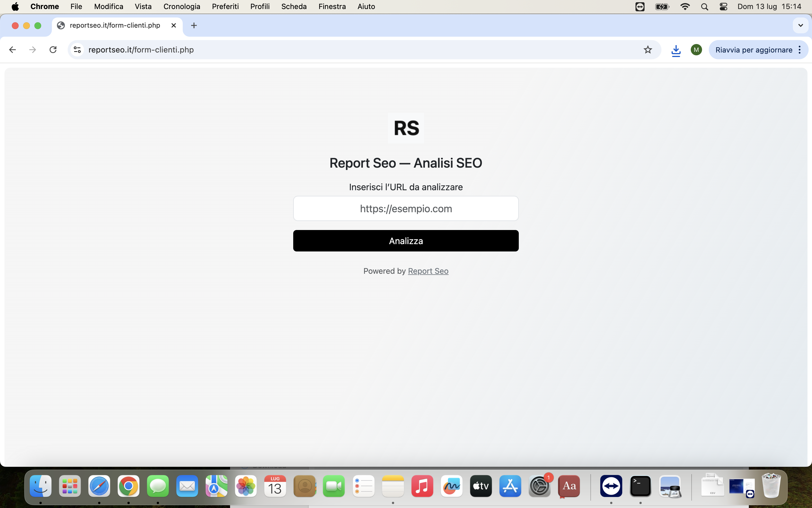The width and height of the screenshot is (812, 508).
Task: Open the Modifica menu
Action: [109, 6]
